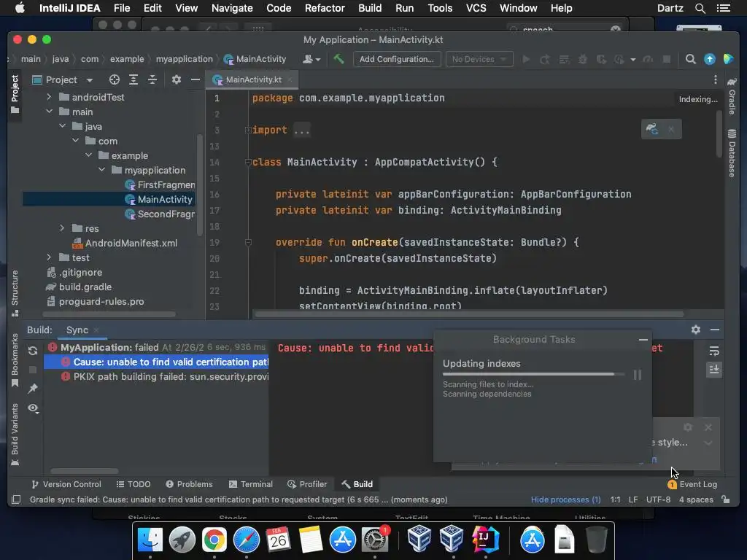
Task: Open the Gradle side panel
Action: pos(732,96)
